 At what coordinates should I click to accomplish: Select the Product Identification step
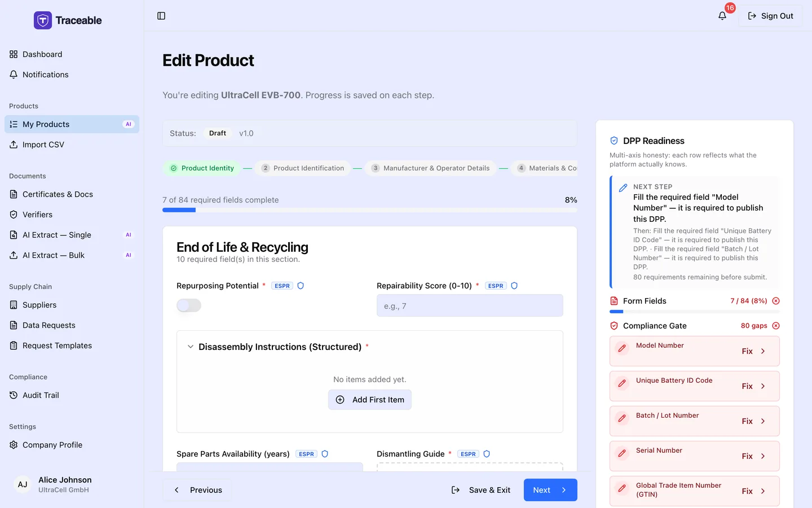[302, 168]
